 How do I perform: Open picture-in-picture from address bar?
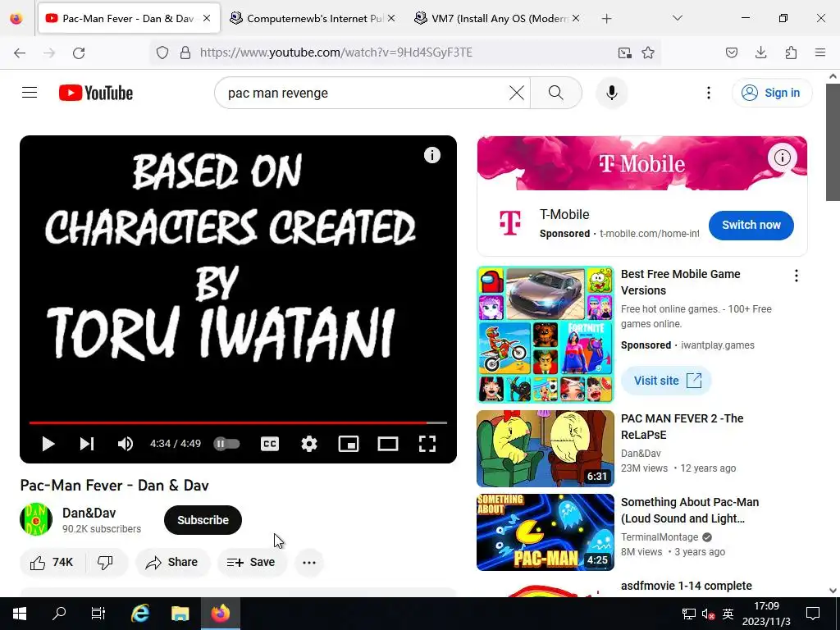pos(624,52)
